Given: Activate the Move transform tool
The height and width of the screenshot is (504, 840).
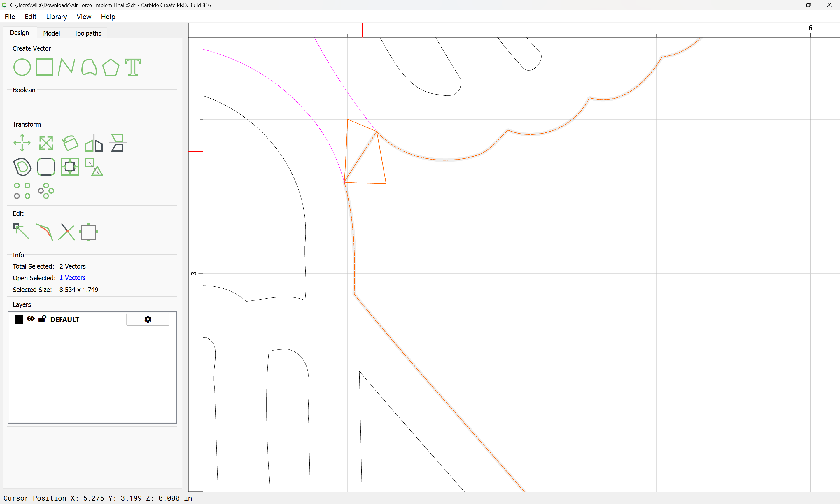Looking at the screenshot, I should tap(22, 143).
